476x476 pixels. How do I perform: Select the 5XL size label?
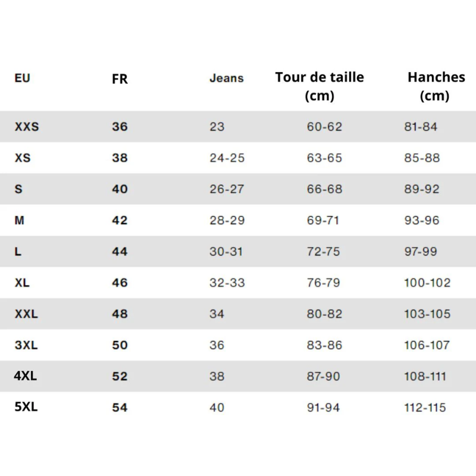(x=26, y=407)
